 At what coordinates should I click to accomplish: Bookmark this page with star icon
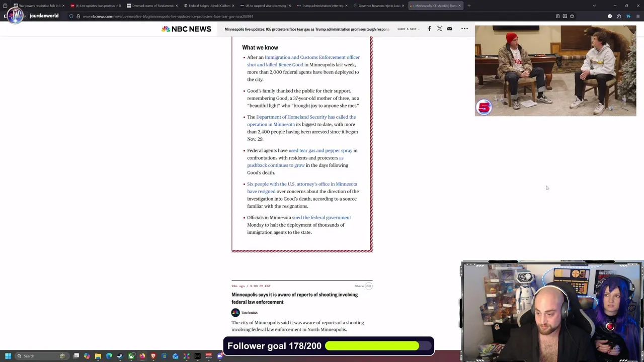572,16
